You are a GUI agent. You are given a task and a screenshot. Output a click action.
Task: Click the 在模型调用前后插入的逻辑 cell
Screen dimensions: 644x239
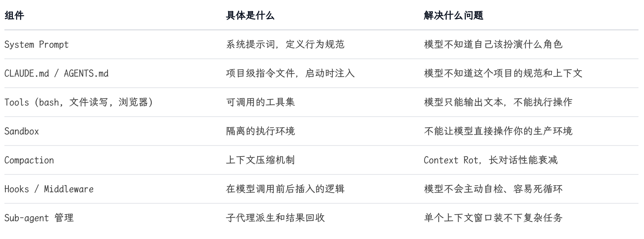(285, 189)
